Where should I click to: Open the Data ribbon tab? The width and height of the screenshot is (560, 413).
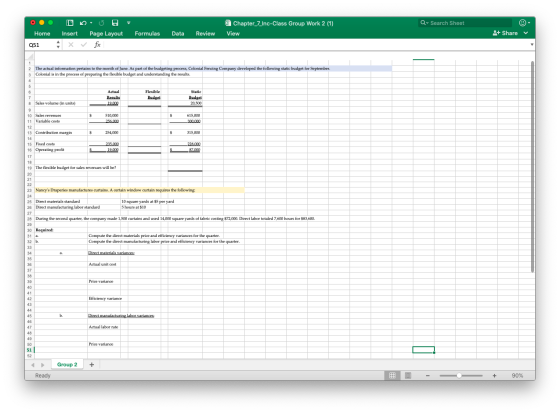(178, 34)
